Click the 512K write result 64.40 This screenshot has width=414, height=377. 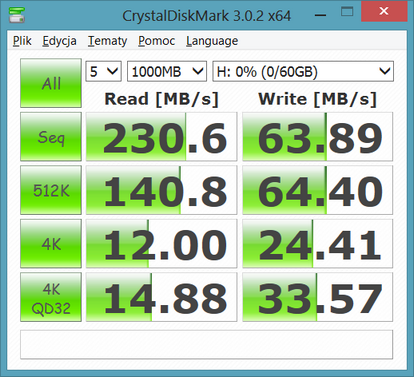pos(317,190)
